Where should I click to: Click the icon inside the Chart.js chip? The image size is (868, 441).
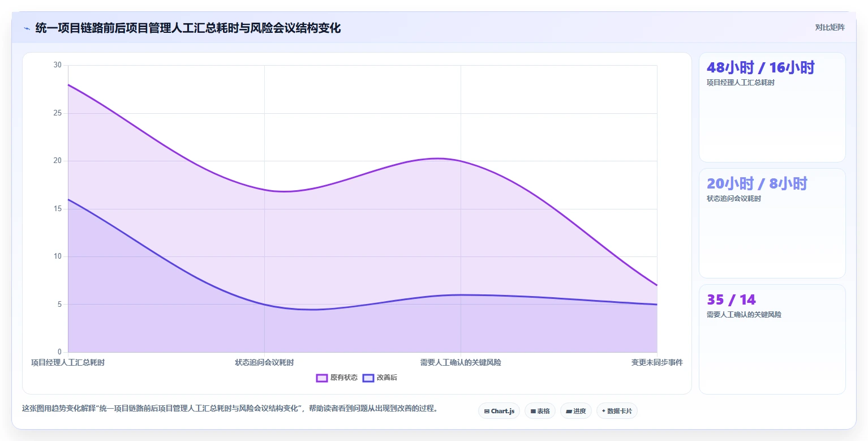pos(487,412)
